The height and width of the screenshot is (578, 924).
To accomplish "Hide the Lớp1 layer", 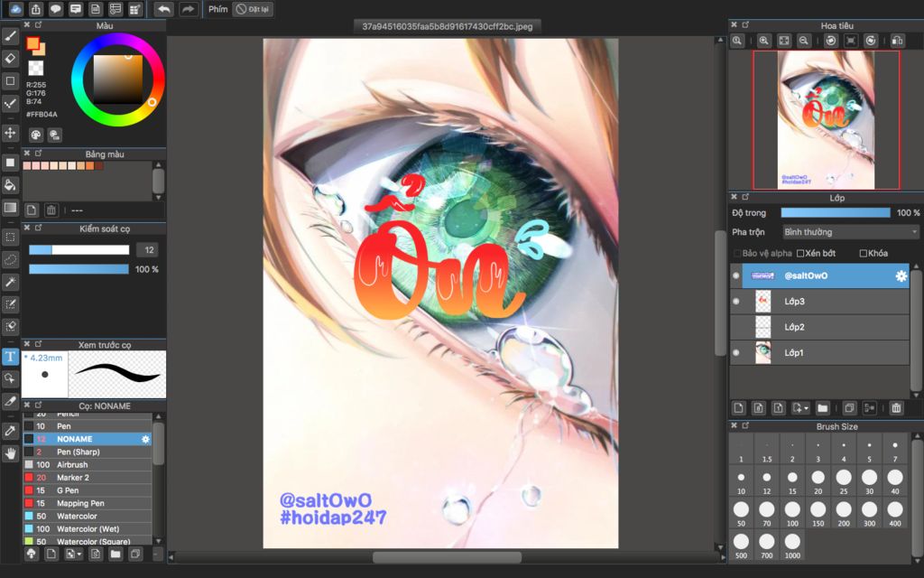I will tap(735, 353).
